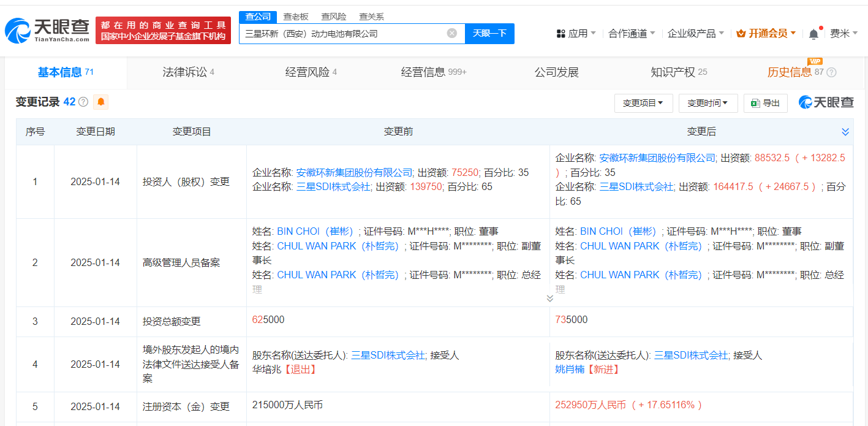This screenshot has width=868, height=426.
Task: Click 华培兆【退出】 text
Action: (285, 369)
